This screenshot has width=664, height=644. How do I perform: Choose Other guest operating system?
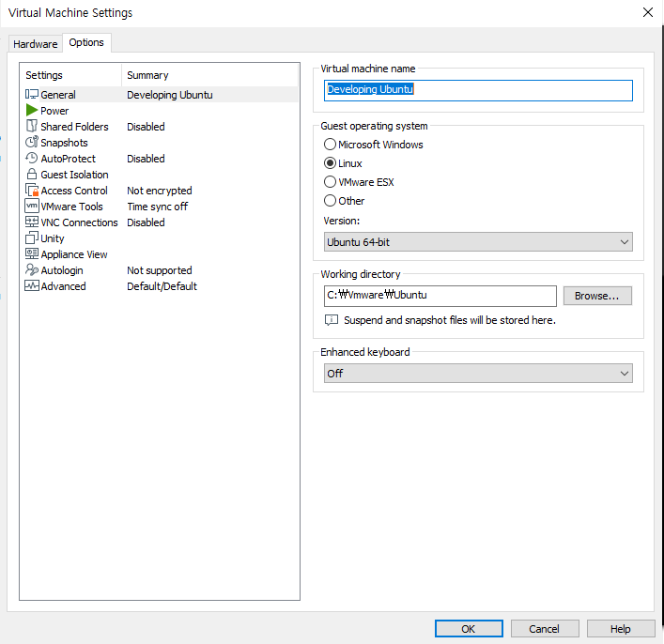pos(344,201)
